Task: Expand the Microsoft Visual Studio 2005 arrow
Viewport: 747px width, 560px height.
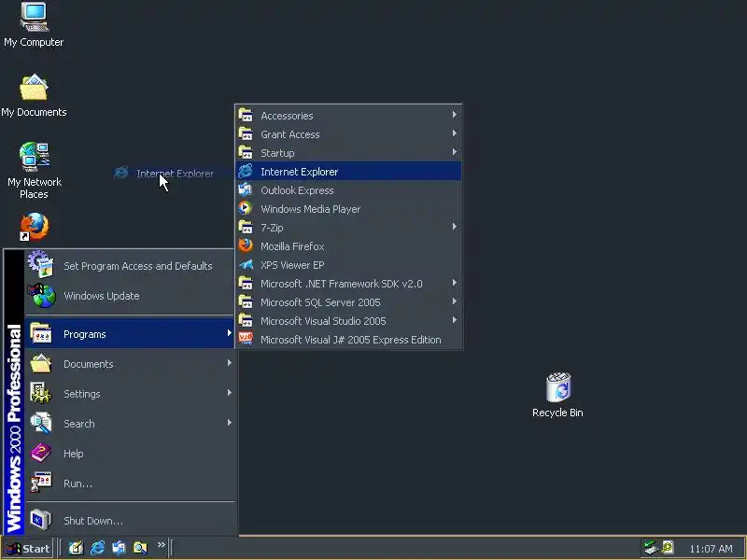Action: pos(455,320)
